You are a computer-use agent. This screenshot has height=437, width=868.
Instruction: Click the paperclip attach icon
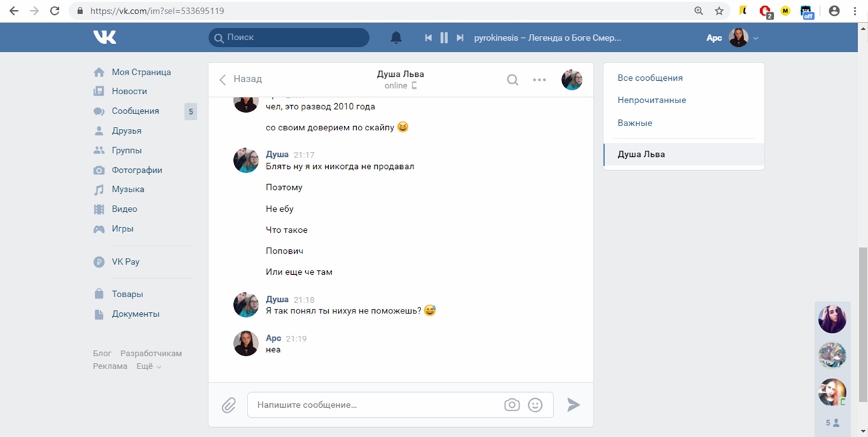pyautogui.click(x=229, y=405)
